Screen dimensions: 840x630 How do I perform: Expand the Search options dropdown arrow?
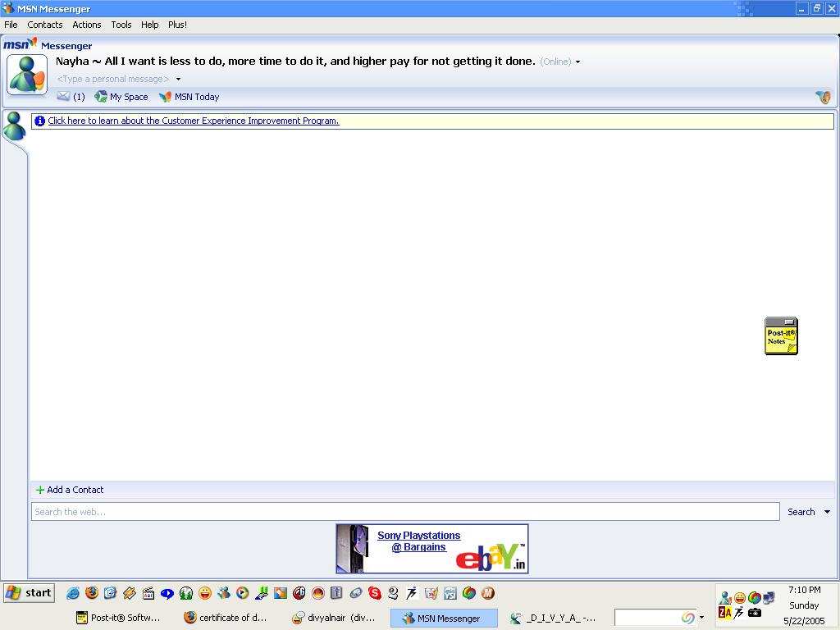[827, 512]
